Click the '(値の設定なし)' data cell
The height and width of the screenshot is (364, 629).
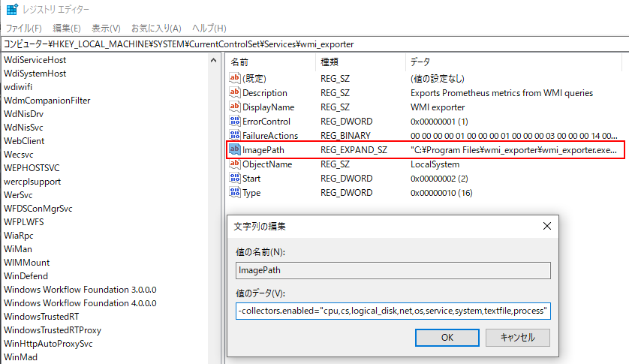438,78
